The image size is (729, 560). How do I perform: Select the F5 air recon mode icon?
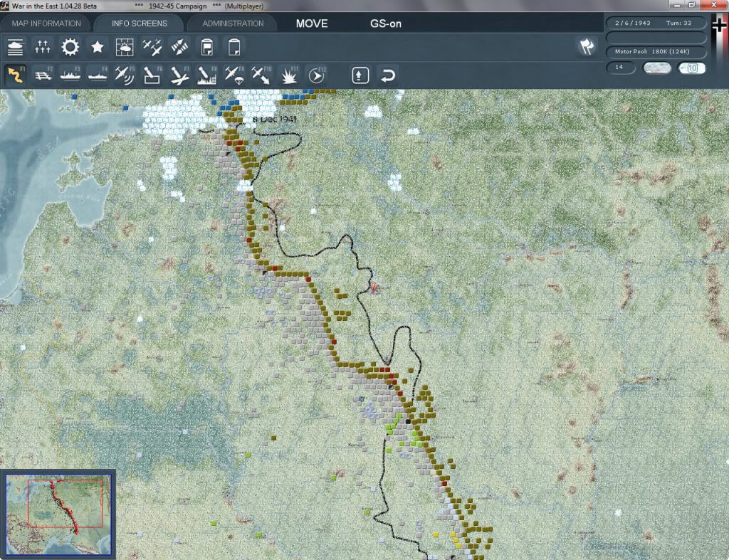(125, 75)
